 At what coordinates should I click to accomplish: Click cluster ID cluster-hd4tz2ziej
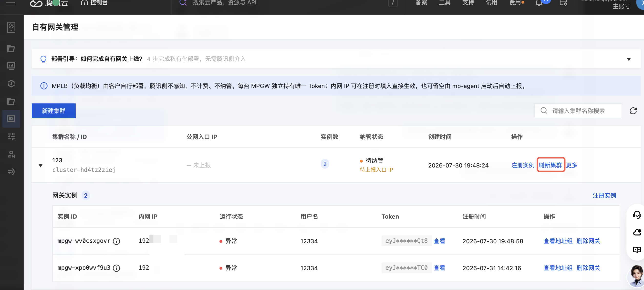[x=84, y=170]
